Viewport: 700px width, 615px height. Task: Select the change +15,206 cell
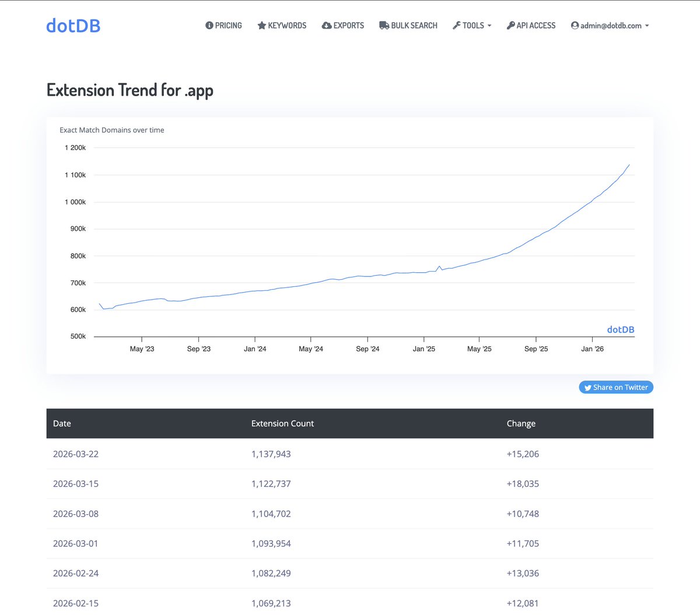523,454
